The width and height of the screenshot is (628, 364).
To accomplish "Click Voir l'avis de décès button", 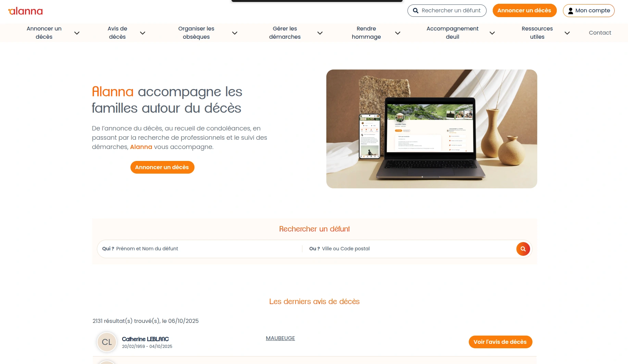I will [x=500, y=342].
